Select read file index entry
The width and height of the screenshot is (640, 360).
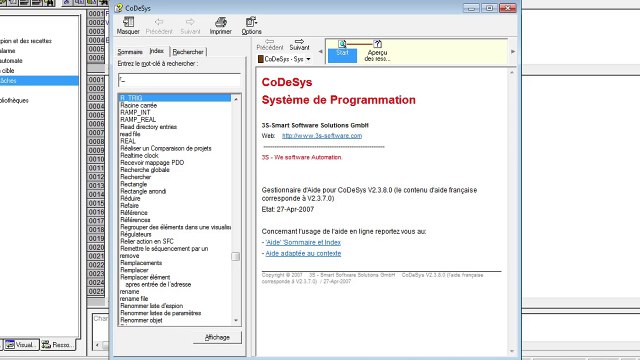130,134
